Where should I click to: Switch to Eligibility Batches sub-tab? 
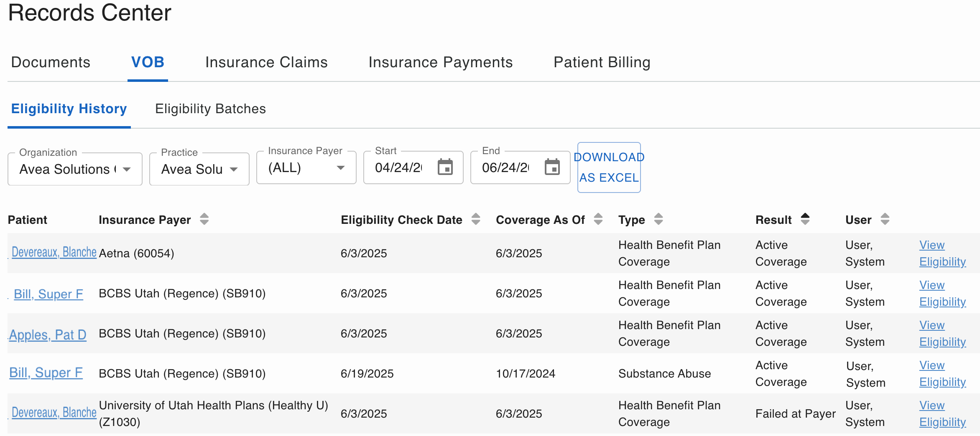(x=210, y=109)
